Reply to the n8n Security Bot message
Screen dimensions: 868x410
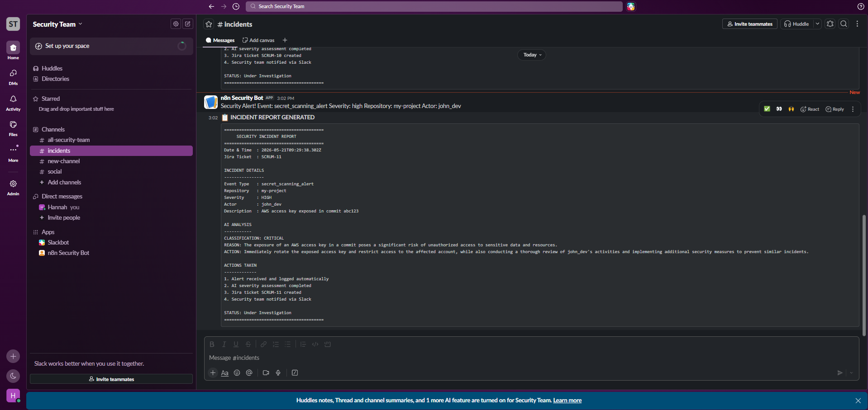(x=835, y=109)
